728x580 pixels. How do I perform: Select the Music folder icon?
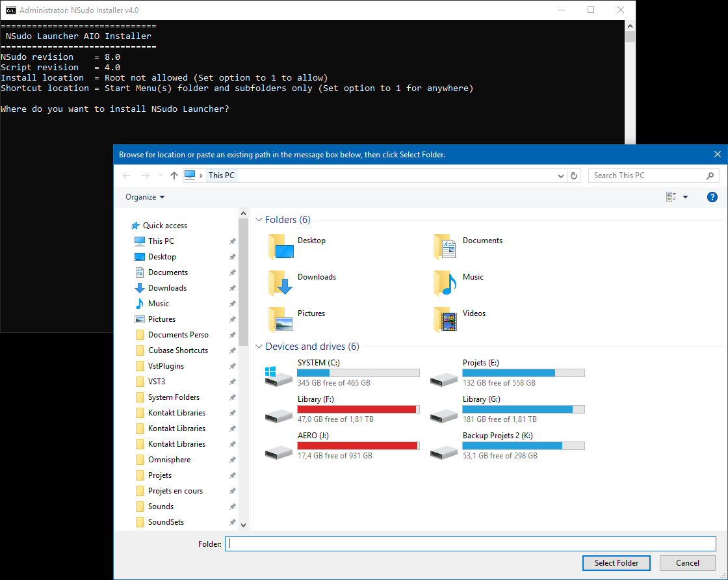tap(445, 283)
